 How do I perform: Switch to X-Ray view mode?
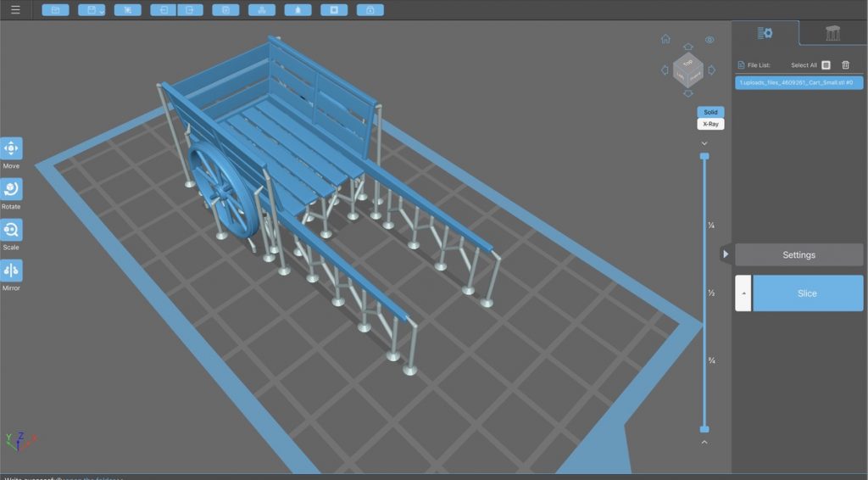point(710,124)
